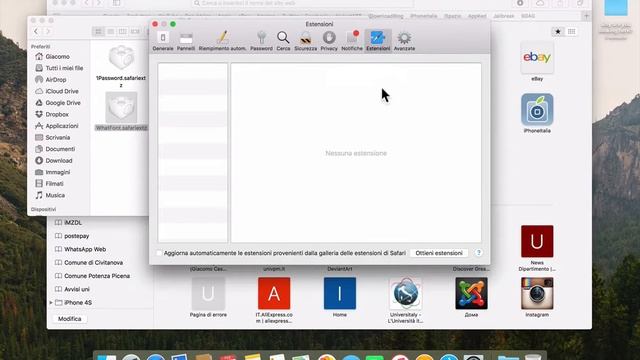The height and width of the screenshot is (360, 640).
Task: Go back in the Finder window
Action: (36, 31)
